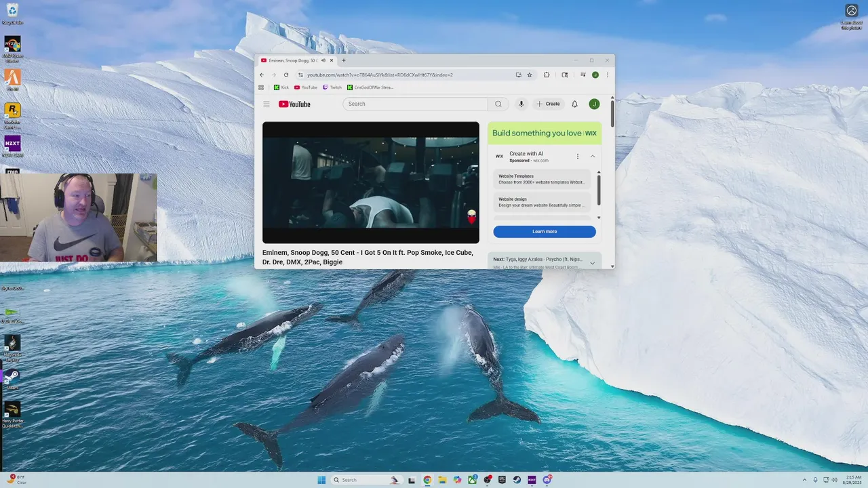This screenshot has height=488, width=868.
Task: Open Recycle Bin desktop icon
Action: coord(12,13)
